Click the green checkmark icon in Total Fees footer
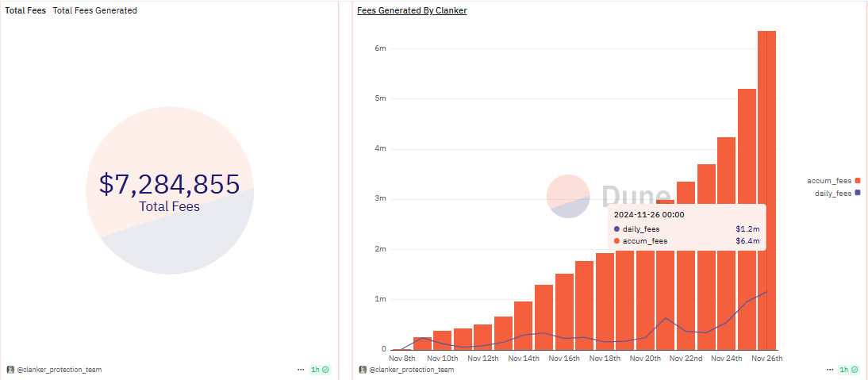This screenshot has width=868, height=380. (x=325, y=370)
